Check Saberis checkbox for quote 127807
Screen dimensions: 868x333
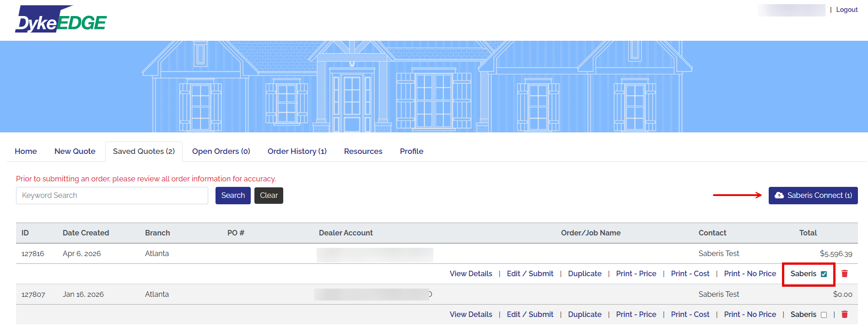824,315
